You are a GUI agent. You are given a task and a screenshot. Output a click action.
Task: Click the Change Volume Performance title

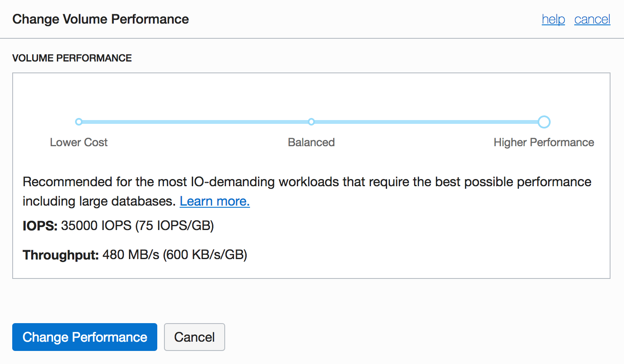101,19
